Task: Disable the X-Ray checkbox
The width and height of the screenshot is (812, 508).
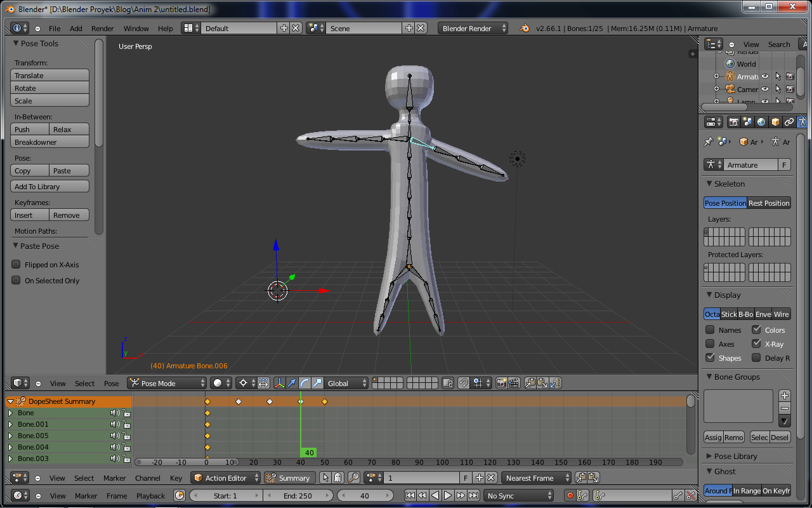Action: tap(756, 344)
